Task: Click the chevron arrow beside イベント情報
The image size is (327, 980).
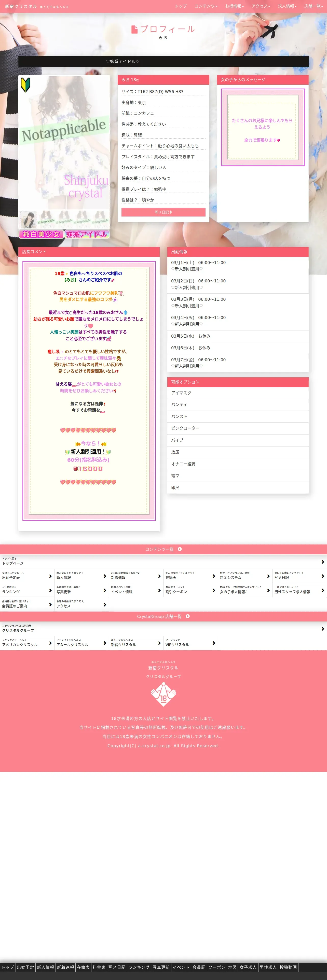Action: (x=159, y=590)
